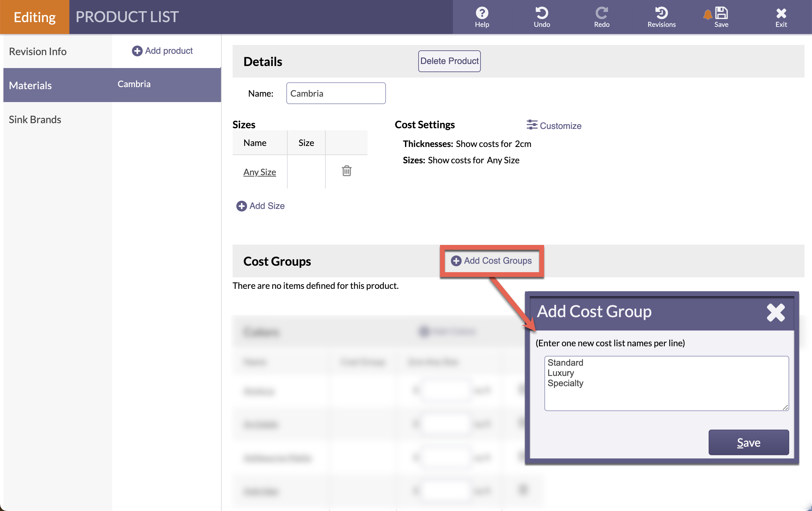Click the Redo arrow icon

tap(602, 13)
